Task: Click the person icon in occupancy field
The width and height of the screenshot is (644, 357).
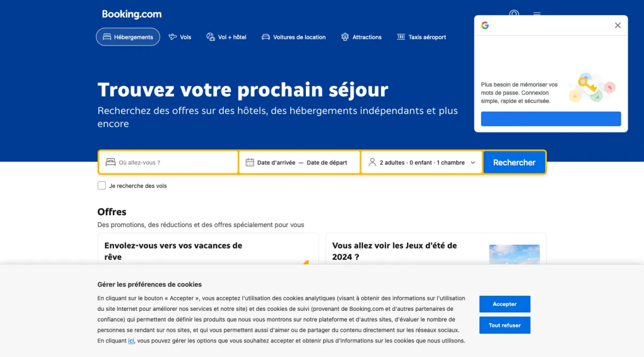Action: [372, 162]
